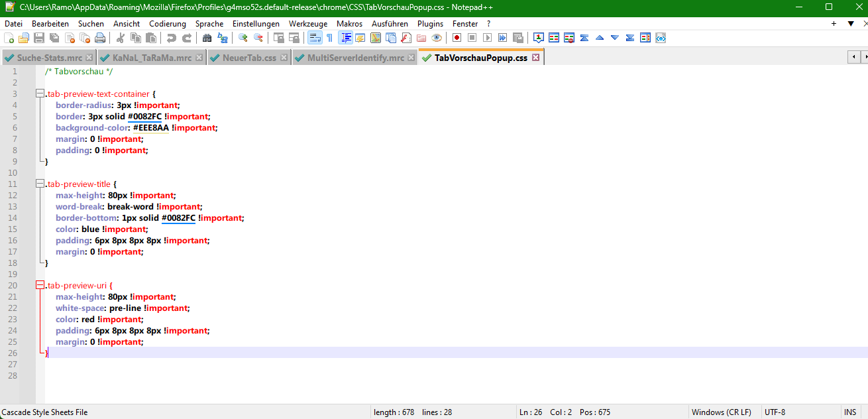
Task: Open the Einstellungen menu
Action: [x=256, y=23]
